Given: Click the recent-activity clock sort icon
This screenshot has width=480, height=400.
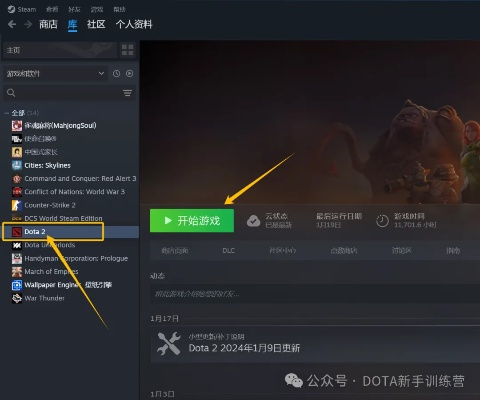Looking at the screenshot, I should [116, 74].
